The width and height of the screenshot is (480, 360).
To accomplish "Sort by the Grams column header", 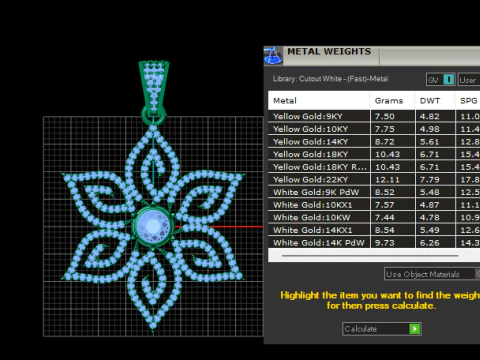I will coord(392,101).
